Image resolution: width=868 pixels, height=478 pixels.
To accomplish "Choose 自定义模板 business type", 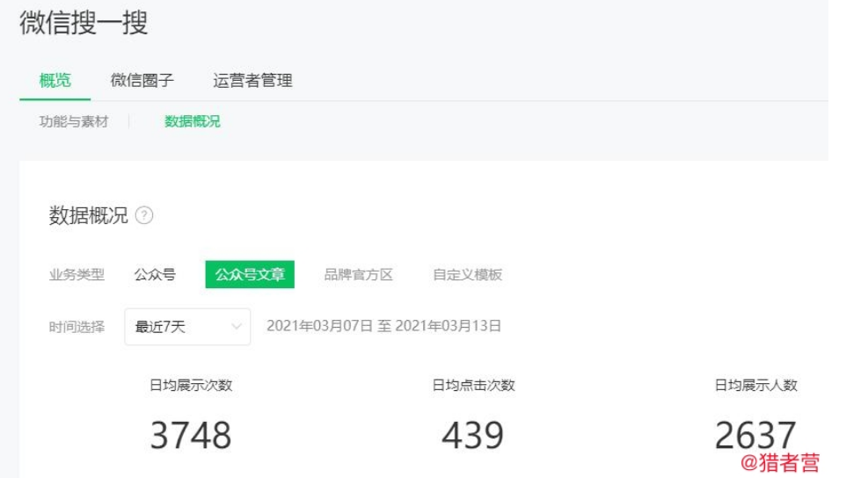I will 467,274.
